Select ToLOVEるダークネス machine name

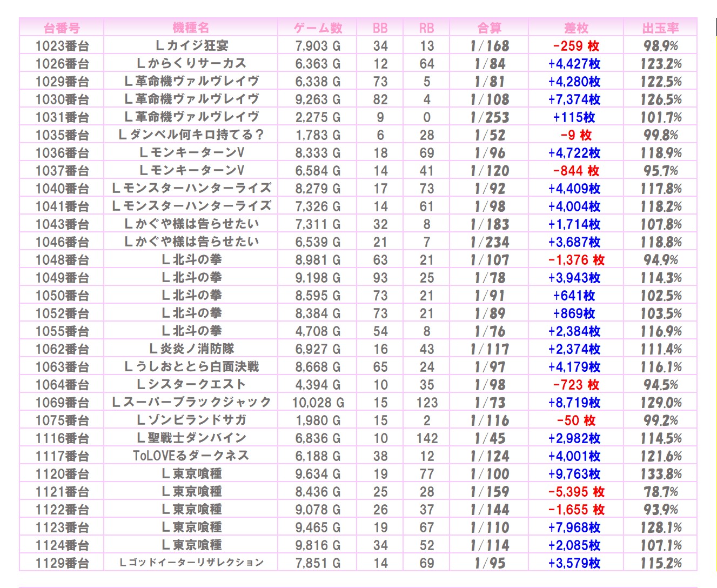(191, 456)
